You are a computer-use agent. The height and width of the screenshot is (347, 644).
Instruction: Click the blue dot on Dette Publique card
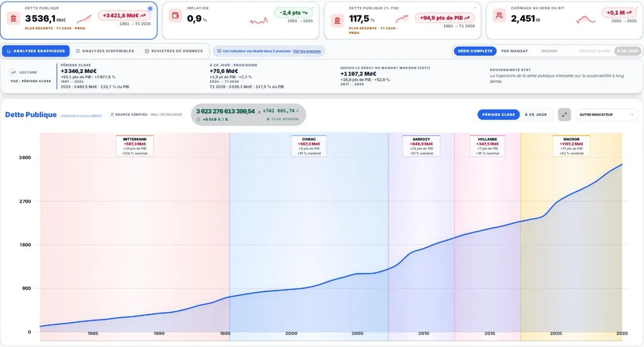[150, 9]
